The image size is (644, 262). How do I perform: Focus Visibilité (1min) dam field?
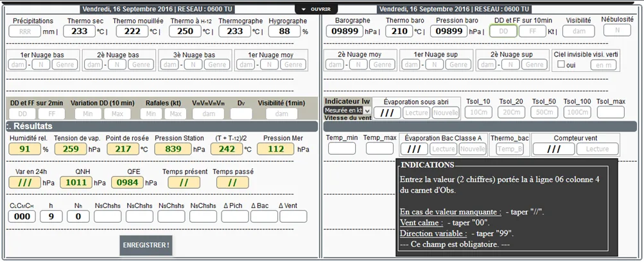click(282, 114)
